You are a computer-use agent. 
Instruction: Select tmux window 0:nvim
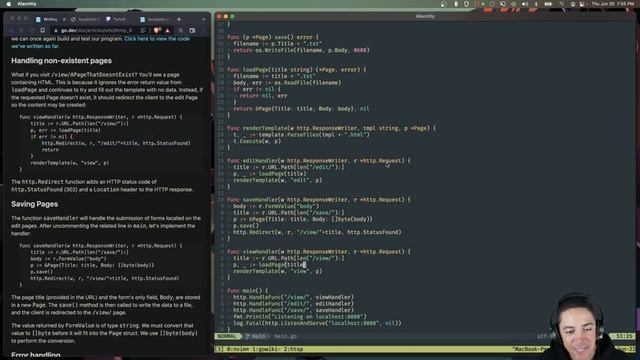237,349
